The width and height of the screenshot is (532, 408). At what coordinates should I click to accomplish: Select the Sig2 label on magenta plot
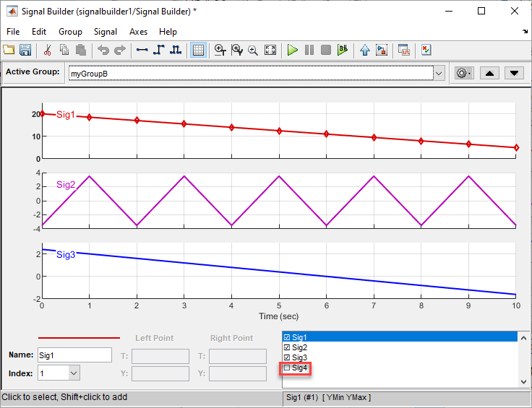click(x=66, y=184)
